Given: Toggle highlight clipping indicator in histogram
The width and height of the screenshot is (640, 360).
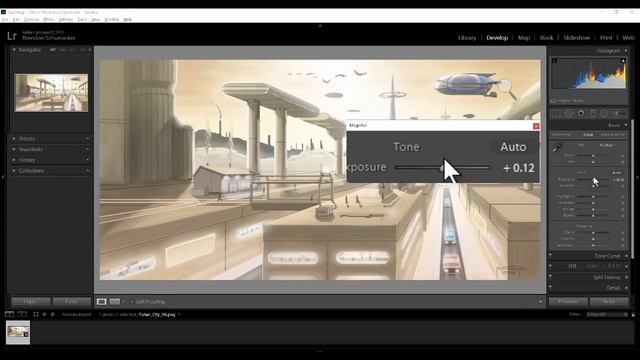Looking at the screenshot, I should click(623, 61).
